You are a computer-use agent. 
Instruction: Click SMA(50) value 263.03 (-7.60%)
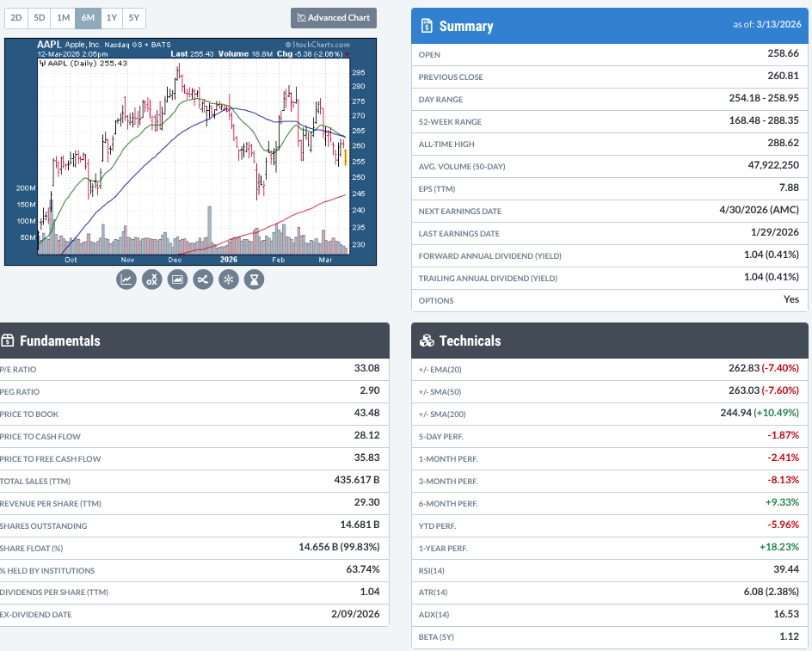[x=764, y=390]
